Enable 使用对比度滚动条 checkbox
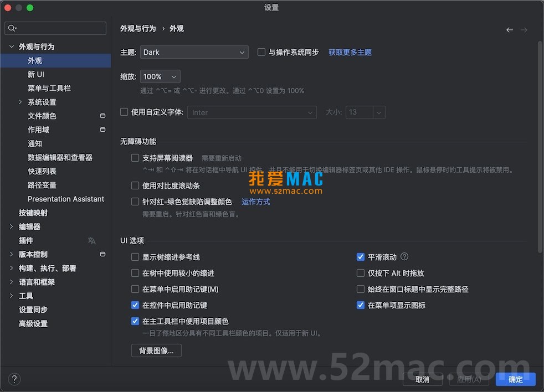Screen dimensions: 544x392 (x=135, y=185)
